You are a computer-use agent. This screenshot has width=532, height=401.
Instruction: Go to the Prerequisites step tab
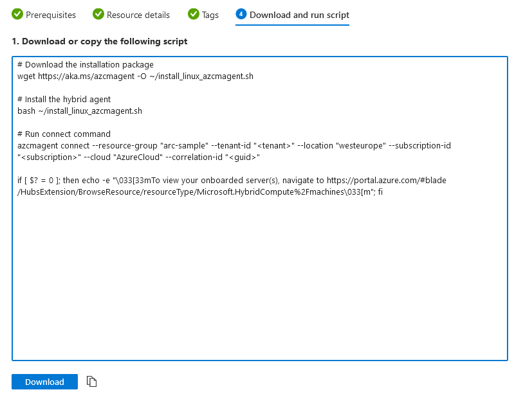(44, 15)
